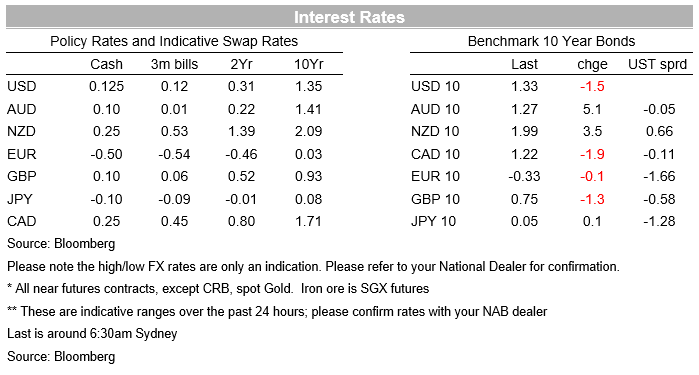Click EUR 3m bills value -0.54
699x375 pixels.
tap(174, 154)
